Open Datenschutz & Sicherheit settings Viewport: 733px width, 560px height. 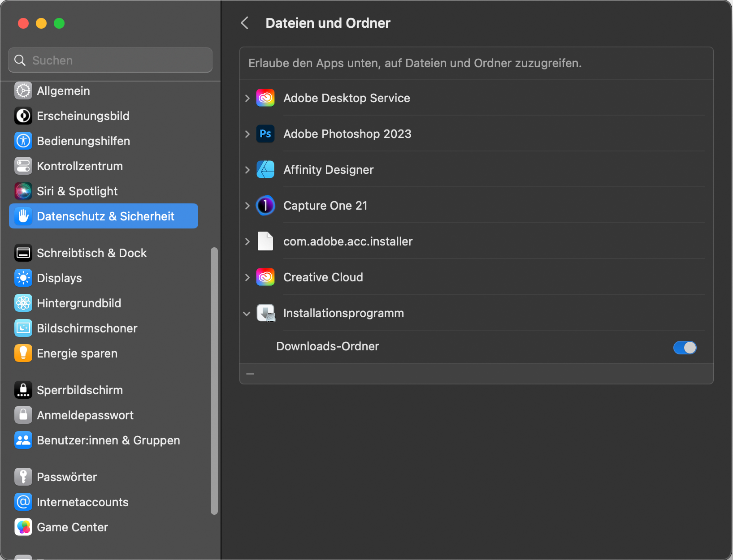pyautogui.click(x=104, y=216)
